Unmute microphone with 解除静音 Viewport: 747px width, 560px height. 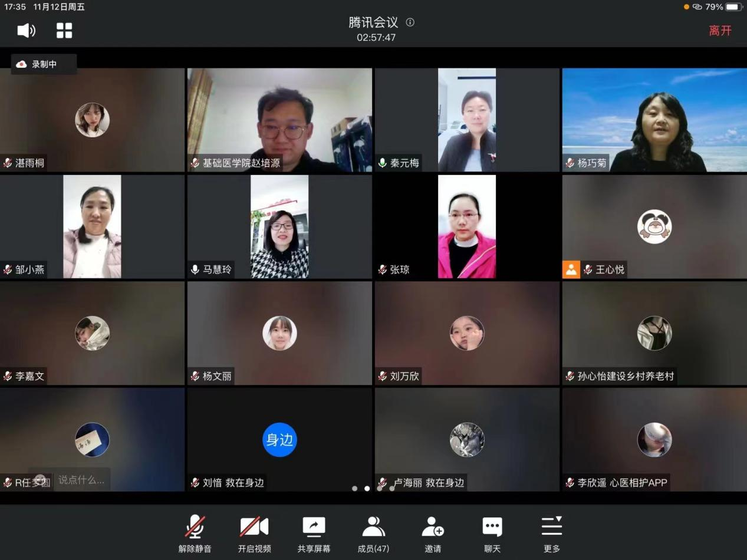[x=195, y=532]
